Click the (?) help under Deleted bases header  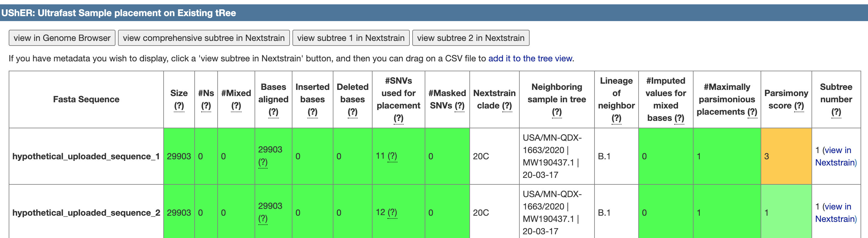point(352,112)
